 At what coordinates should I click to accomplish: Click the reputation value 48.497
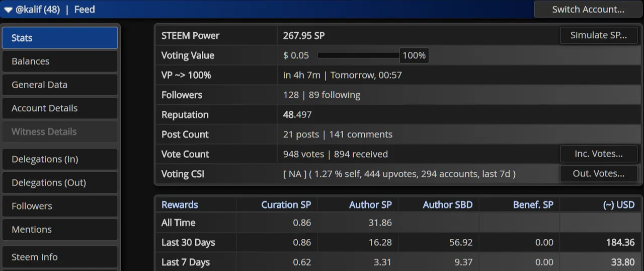tap(297, 115)
